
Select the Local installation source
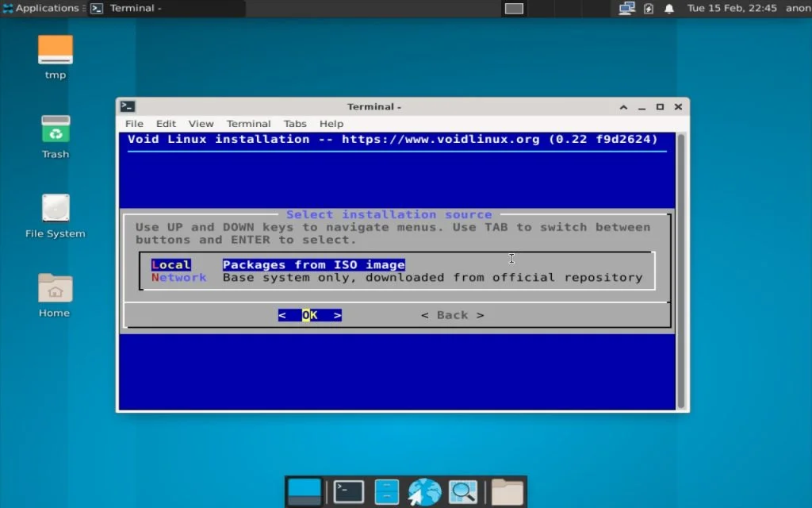click(x=171, y=264)
